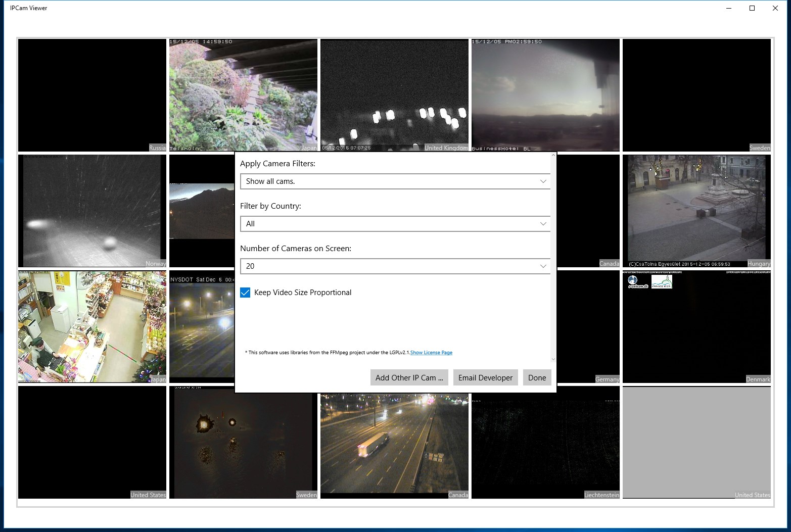Open the Apply Camera Filters dropdown
Viewport: 791px width, 532px height.
(395, 181)
